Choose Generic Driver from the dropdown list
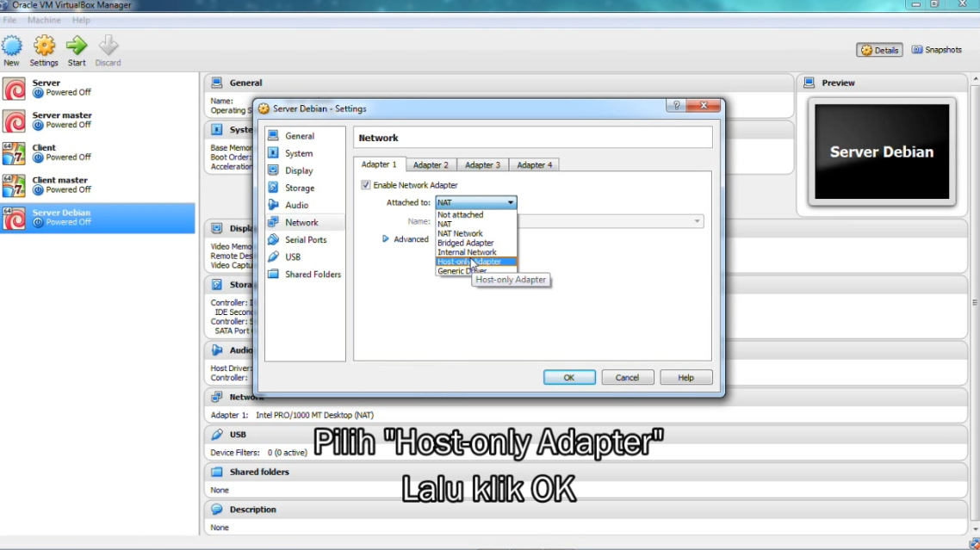Viewport: 980px width, 550px height. [476, 270]
